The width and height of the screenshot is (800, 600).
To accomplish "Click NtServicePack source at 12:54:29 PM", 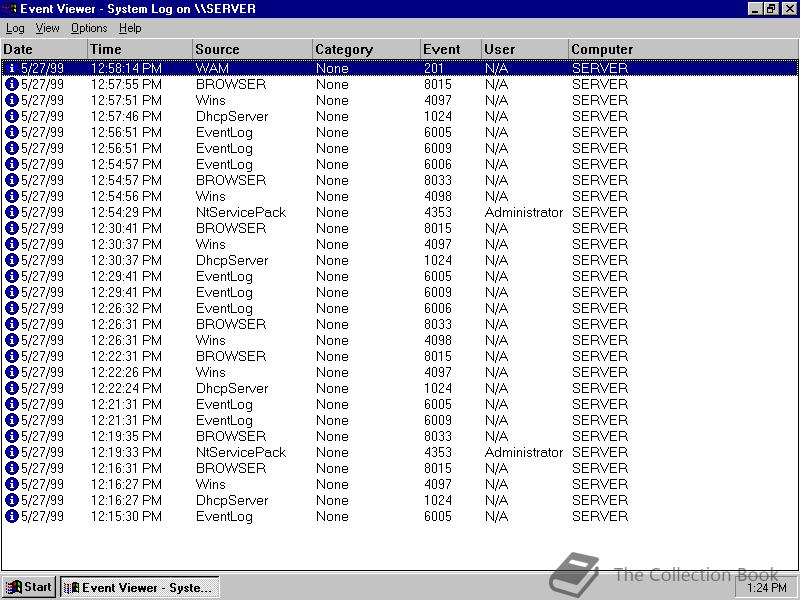I will click(x=241, y=212).
